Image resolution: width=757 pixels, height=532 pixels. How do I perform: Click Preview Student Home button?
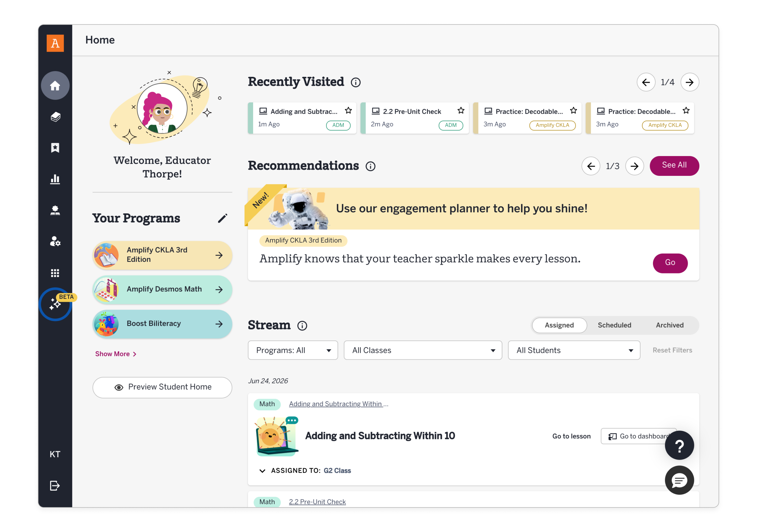click(x=162, y=387)
